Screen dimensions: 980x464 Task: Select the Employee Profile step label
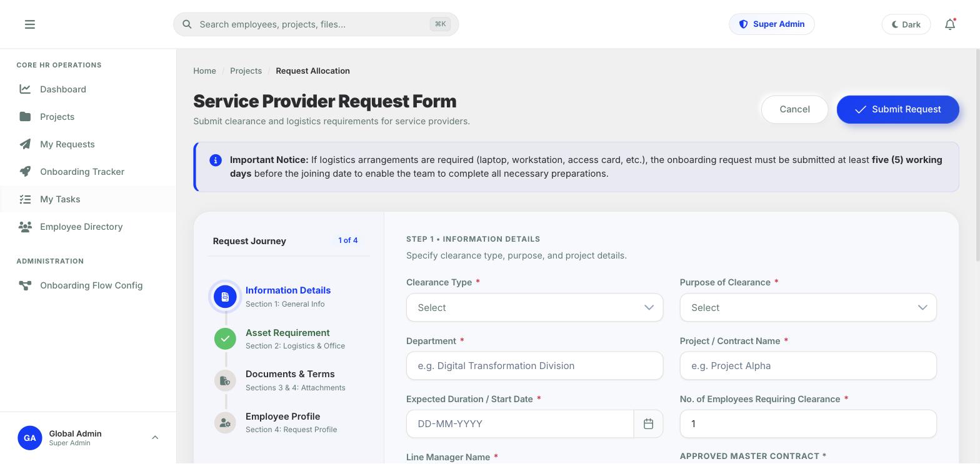point(282,417)
